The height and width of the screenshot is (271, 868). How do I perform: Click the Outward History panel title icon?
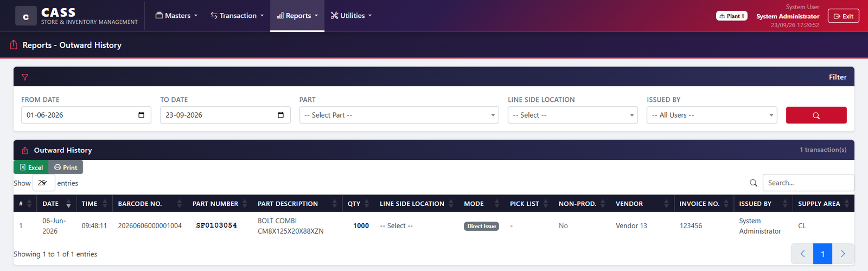25,150
